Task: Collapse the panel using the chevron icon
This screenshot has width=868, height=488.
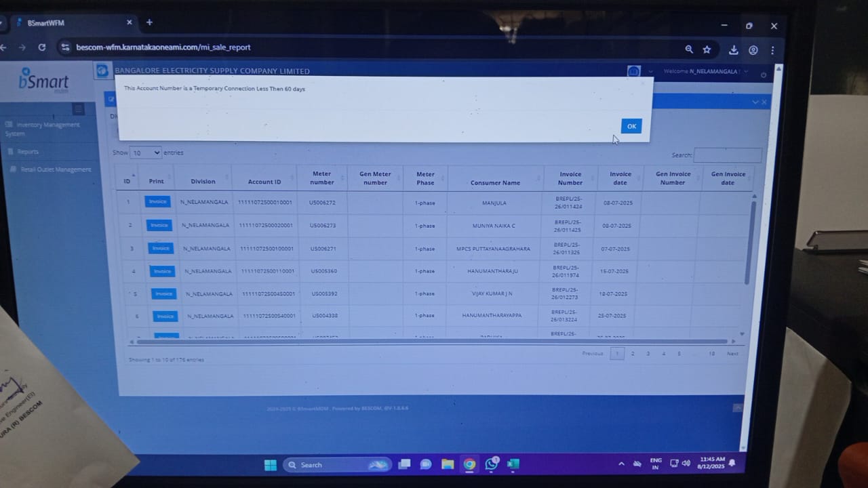Action: click(755, 102)
